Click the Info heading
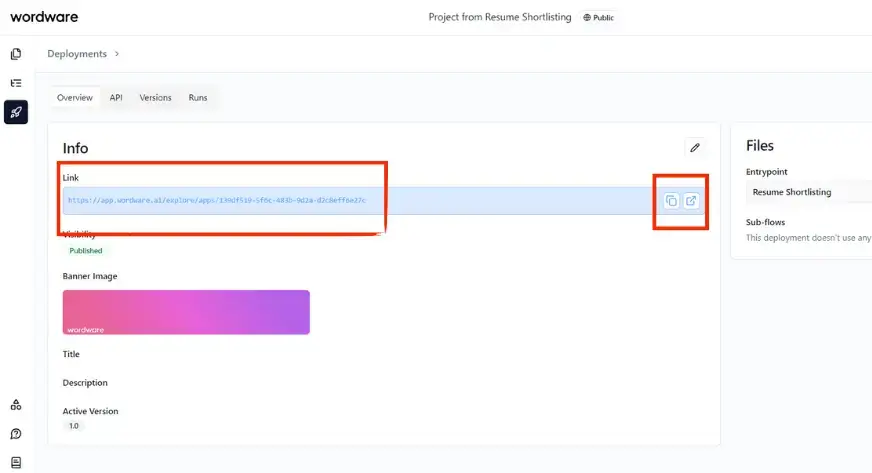The height and width of the screenshot is (473, 872). tap(75, 148)
